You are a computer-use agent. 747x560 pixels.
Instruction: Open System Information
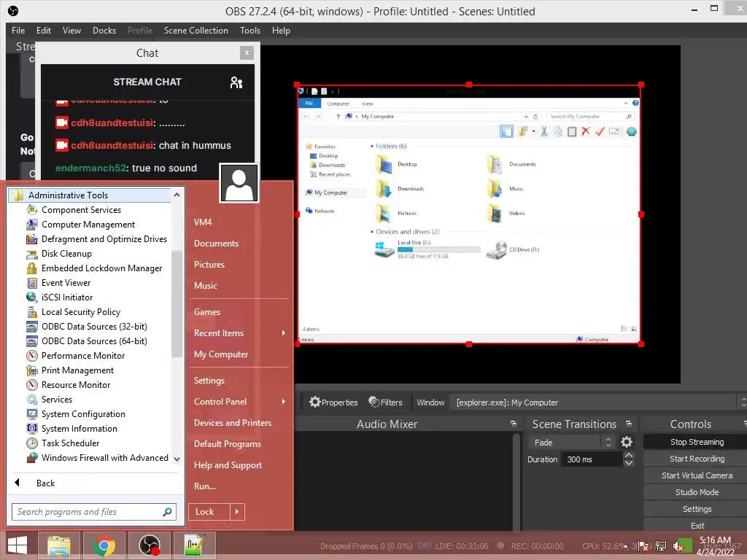tap(72, 429)
